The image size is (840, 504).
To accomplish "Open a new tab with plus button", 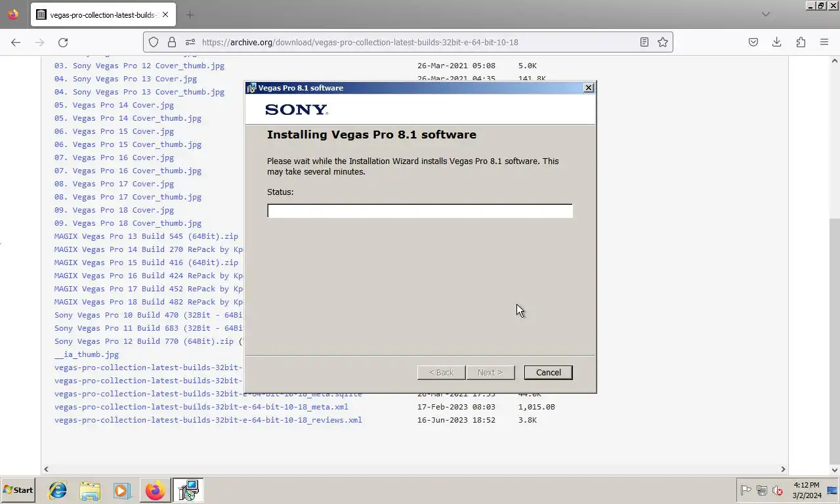I will 190,14.
